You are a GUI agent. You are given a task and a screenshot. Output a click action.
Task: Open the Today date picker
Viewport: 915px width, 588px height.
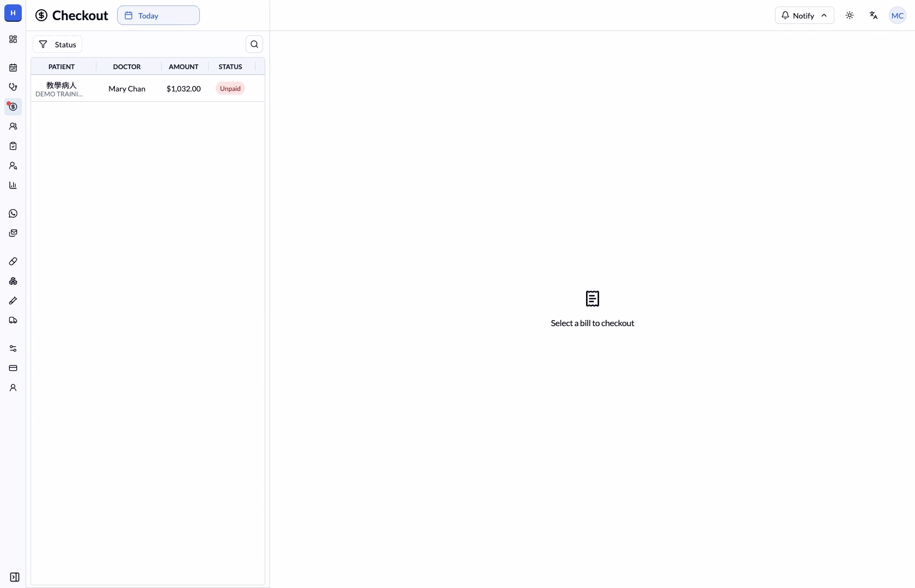(x=158, y=15)
